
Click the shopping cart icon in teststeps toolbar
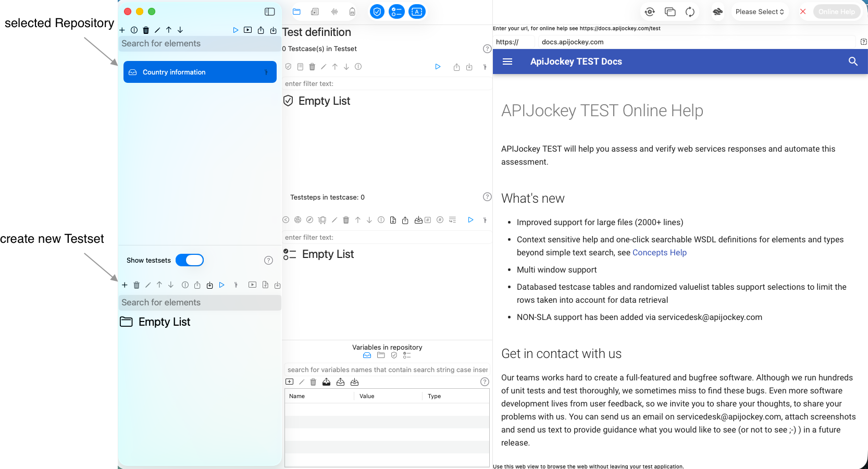pyautogui.click(x=322, y=220)
